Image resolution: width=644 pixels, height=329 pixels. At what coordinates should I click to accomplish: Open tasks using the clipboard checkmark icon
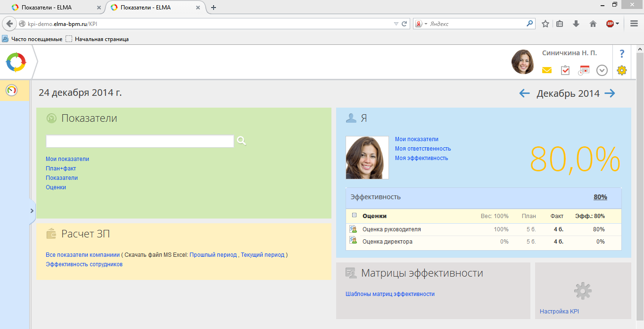click(x=565, y=70)
